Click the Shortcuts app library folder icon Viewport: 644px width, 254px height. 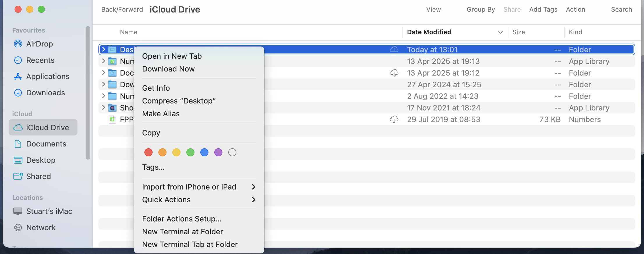pyautogui.click(x=112, y=108)
